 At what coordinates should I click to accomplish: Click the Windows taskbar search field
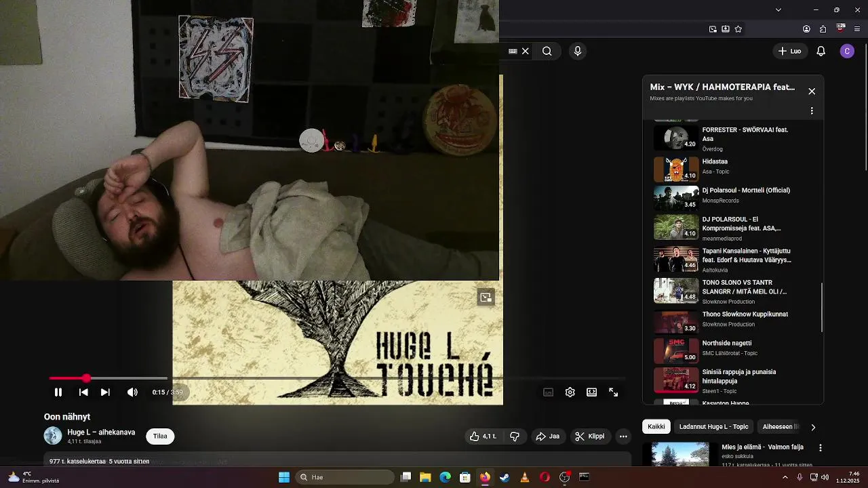(346, 477)
